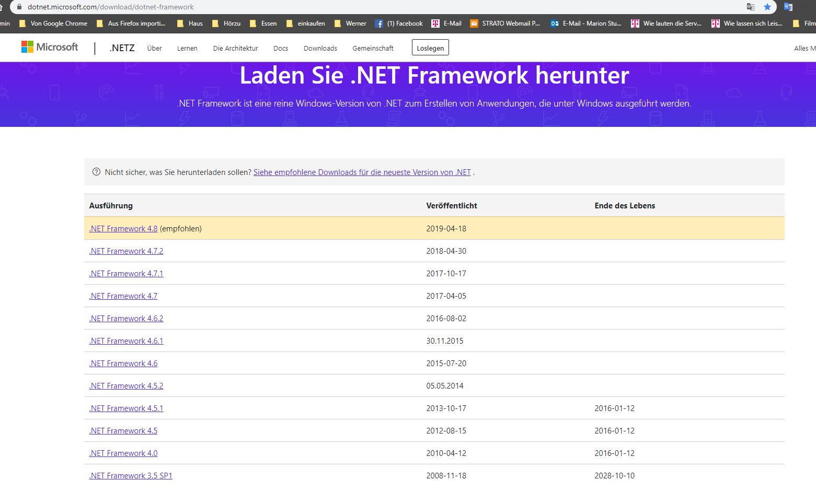The height and width of the screenshot is (504, 816).
Task: Open .NET Framework 3.5 SP1 link
Action: point(131,476)
